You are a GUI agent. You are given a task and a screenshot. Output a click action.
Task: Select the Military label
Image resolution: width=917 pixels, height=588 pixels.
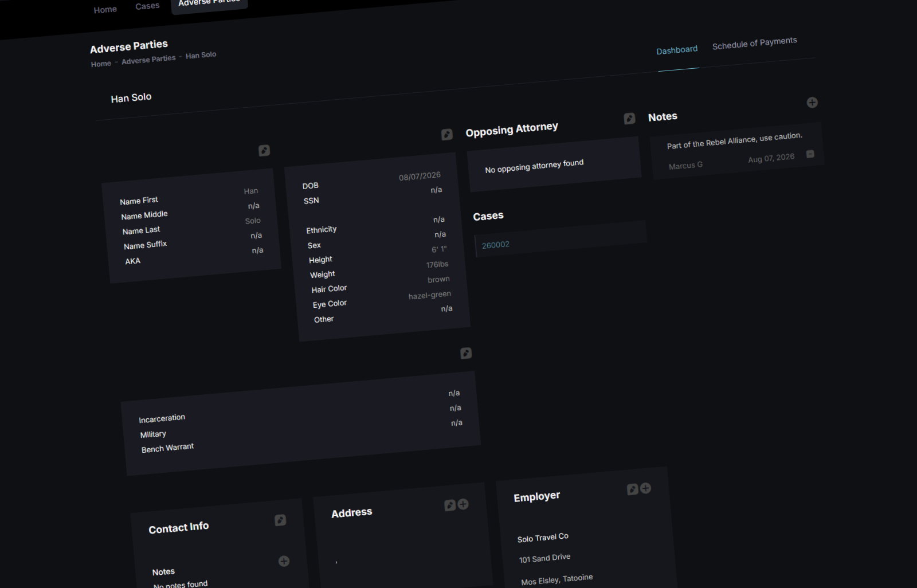pos(153,434)
